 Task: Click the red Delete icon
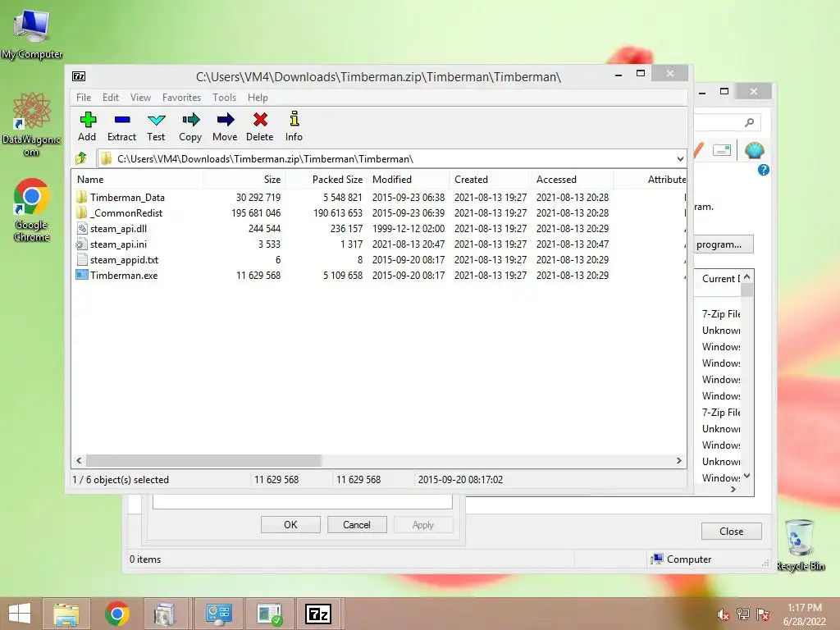click(260, 120)
